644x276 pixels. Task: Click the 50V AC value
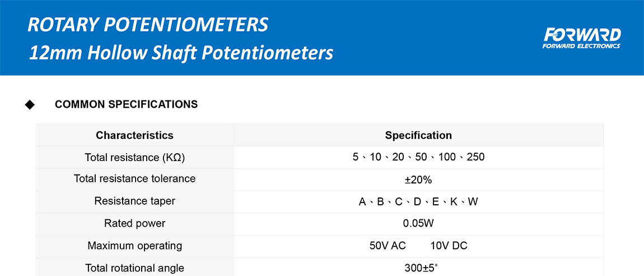388,246
